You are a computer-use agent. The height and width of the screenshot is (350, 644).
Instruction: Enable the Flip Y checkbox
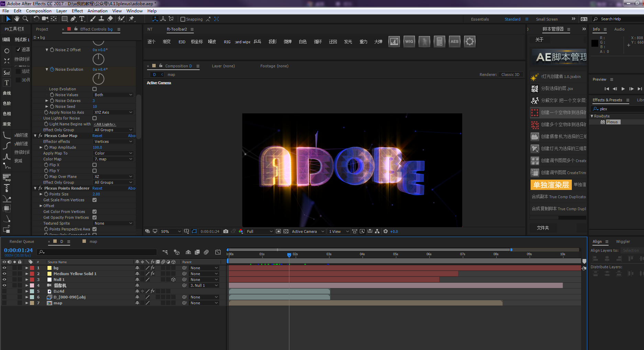(x=95, y=171)
